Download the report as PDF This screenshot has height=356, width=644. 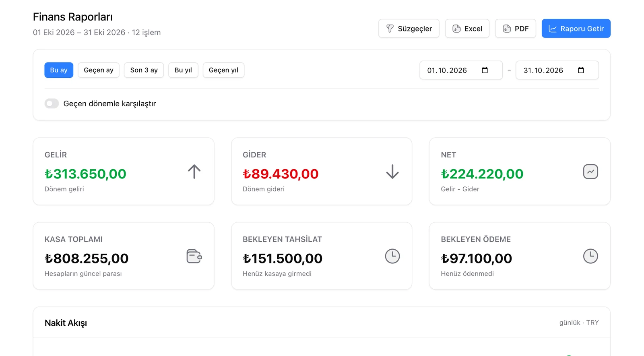(x=515, y=29)
